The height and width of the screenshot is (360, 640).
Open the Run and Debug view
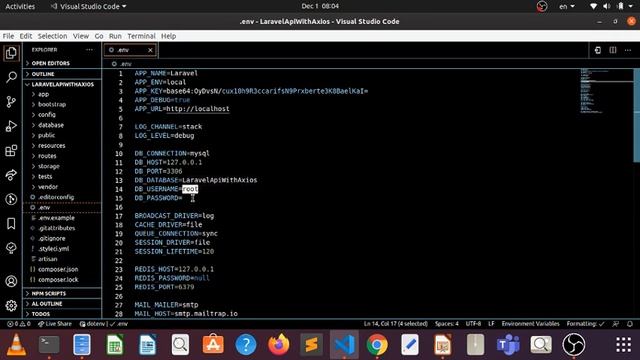pos(11,126)
